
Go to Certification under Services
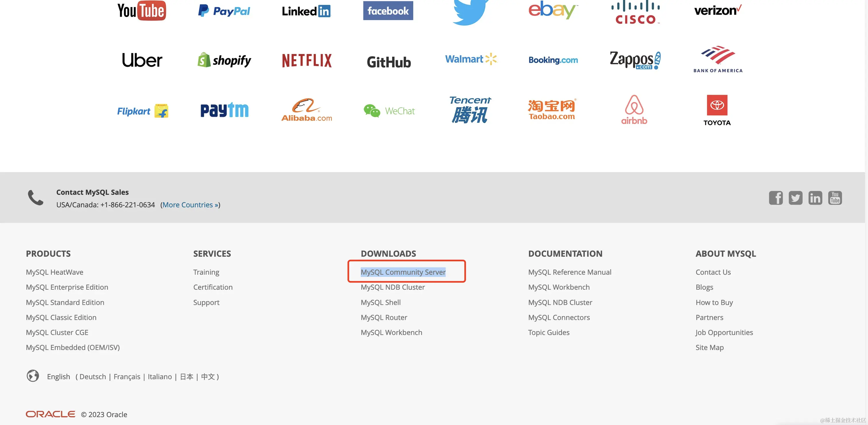click(213, 287)
